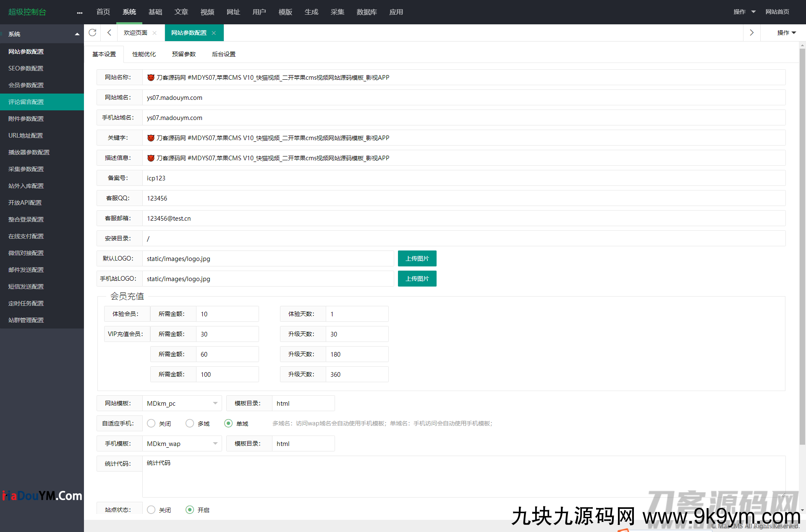Open the ellipsis menu next to 超级控制台
Viewport: 806px width, 532px height.
79,12
